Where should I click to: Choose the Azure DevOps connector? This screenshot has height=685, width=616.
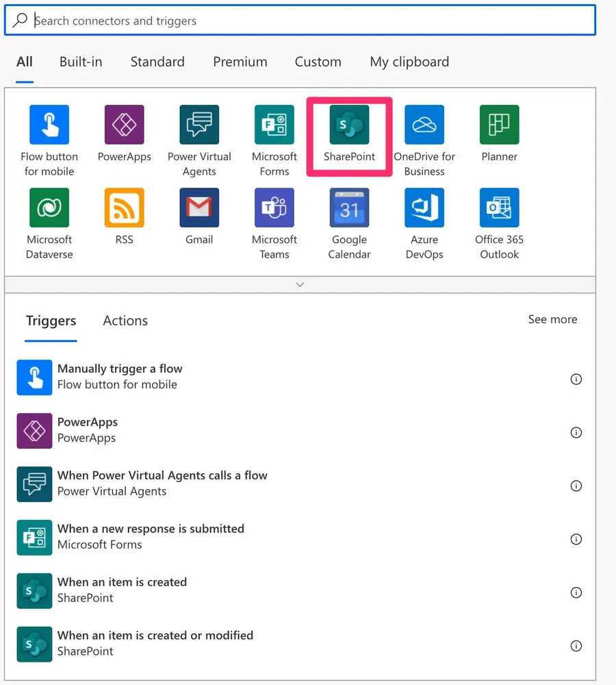[424, 208]
